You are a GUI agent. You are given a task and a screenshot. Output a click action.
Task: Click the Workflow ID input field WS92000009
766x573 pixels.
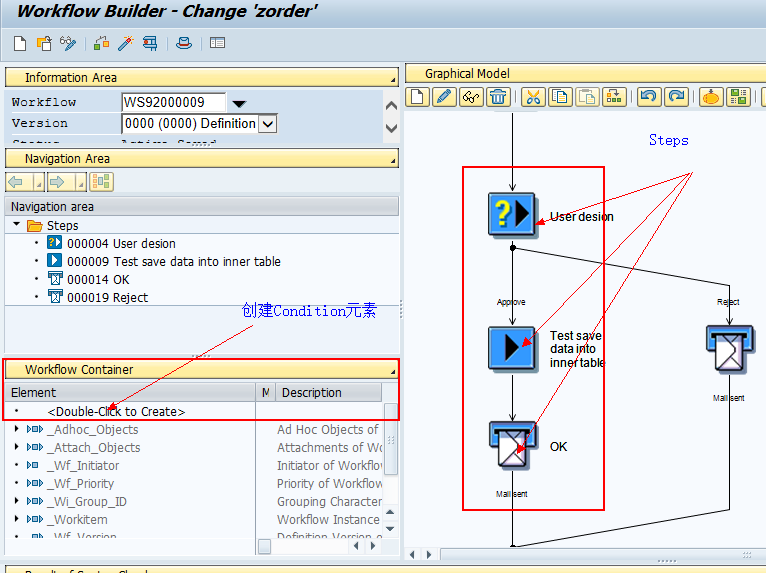point(173,102)
